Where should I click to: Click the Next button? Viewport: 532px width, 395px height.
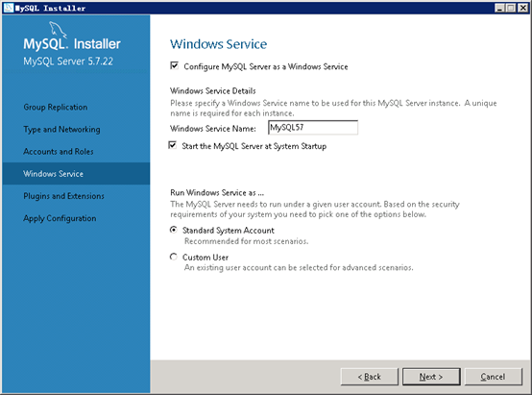coord(431,377)
